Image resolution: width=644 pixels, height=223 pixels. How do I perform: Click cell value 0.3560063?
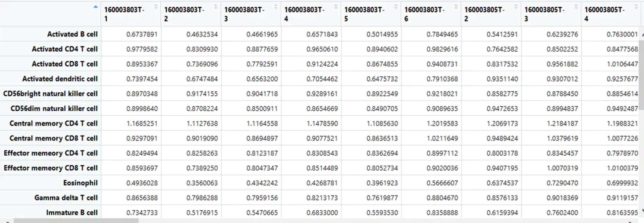point(202,183)
